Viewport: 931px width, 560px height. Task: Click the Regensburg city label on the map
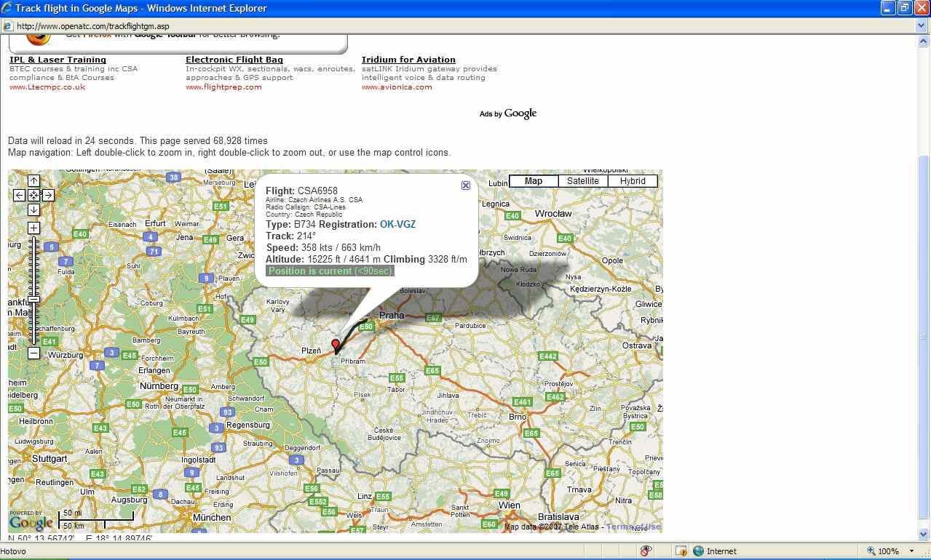click(248, 425)
